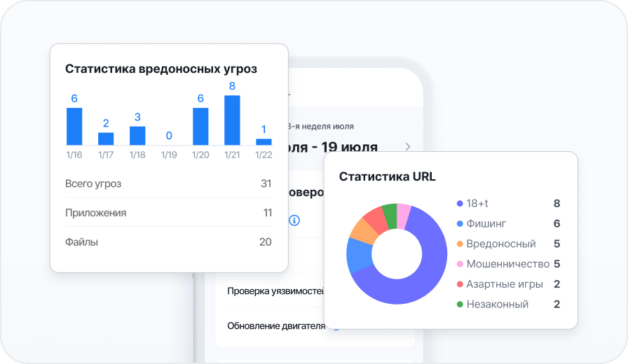Expand the week range with the chevron arrow
Viewport: 628px width, 364px height.
point(408,147)
